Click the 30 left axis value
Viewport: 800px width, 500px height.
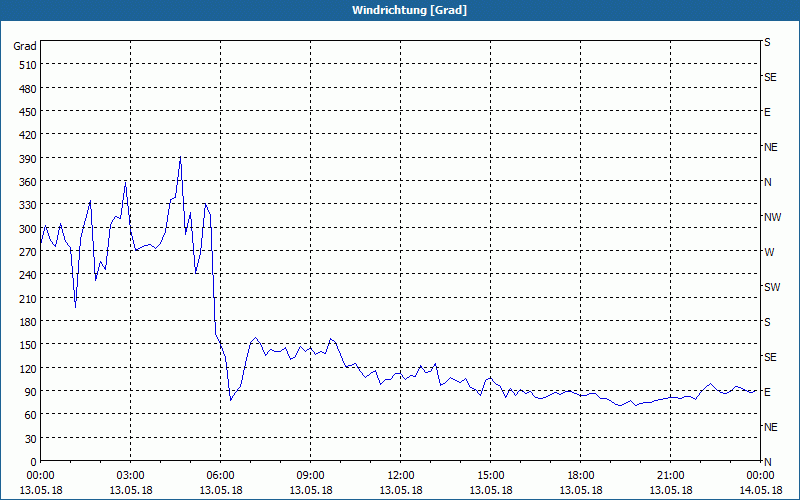point(31,439)
